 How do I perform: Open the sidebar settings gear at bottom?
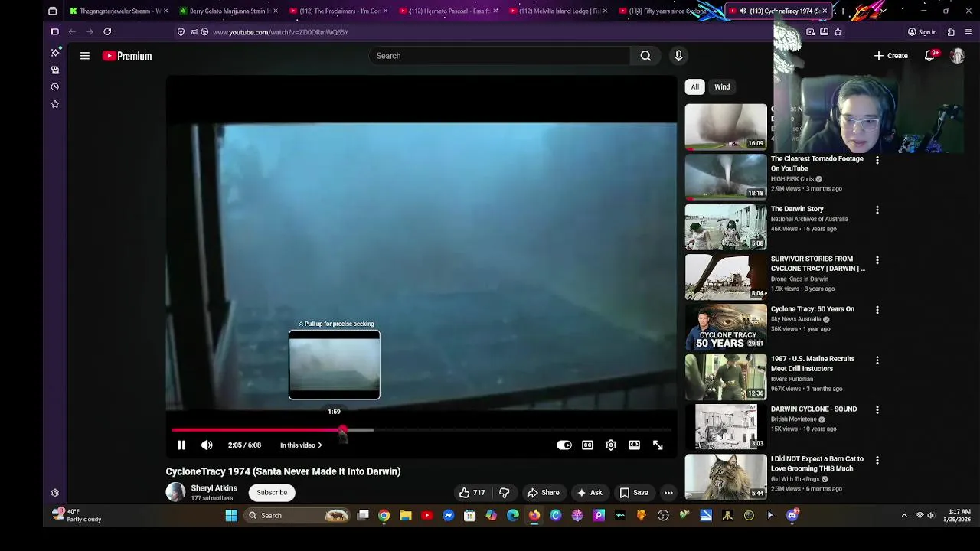[55, 494]
